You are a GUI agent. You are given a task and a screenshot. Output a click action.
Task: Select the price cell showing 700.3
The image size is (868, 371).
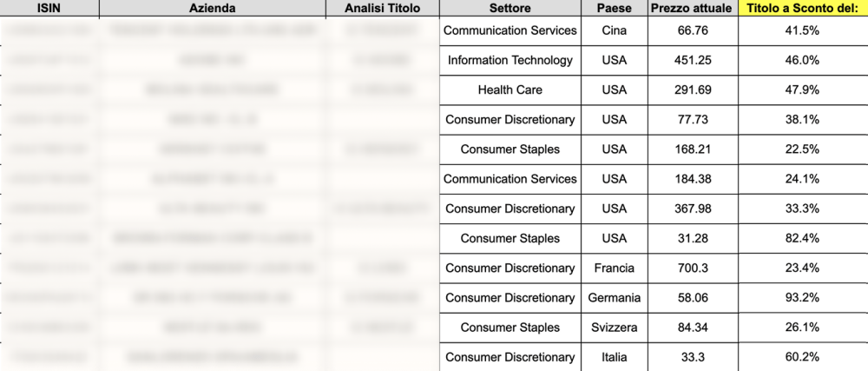point(692,268)
